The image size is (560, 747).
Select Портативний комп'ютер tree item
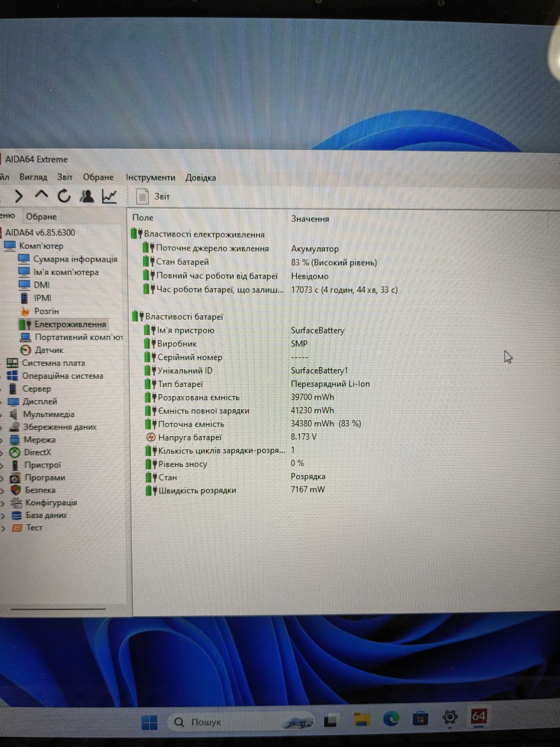[79, 337]
